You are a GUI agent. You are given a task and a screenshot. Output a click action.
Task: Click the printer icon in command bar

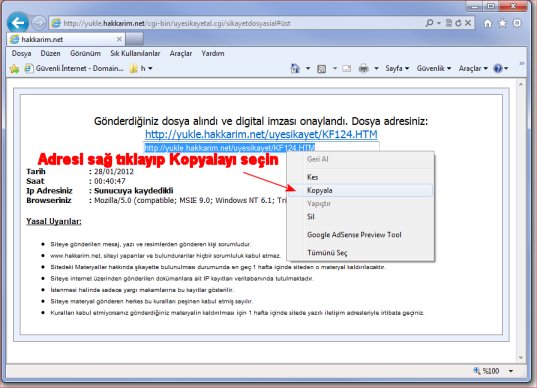pos(363,69)
